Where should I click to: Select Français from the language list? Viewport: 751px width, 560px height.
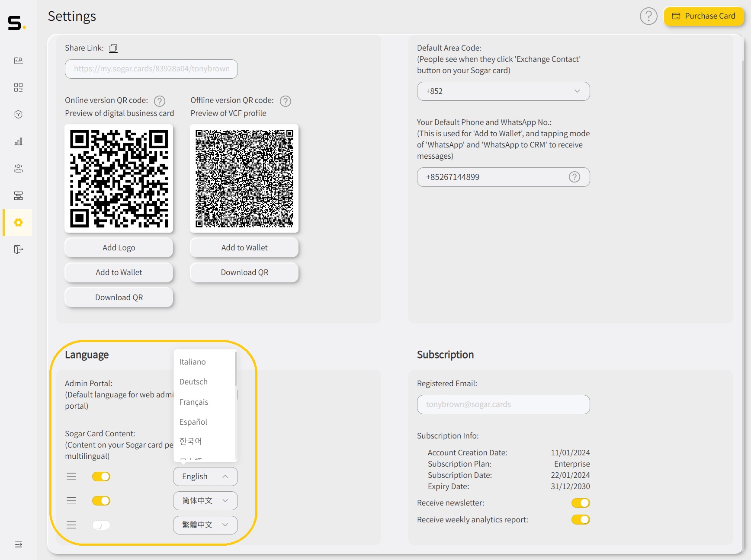(x=194, y=402)
